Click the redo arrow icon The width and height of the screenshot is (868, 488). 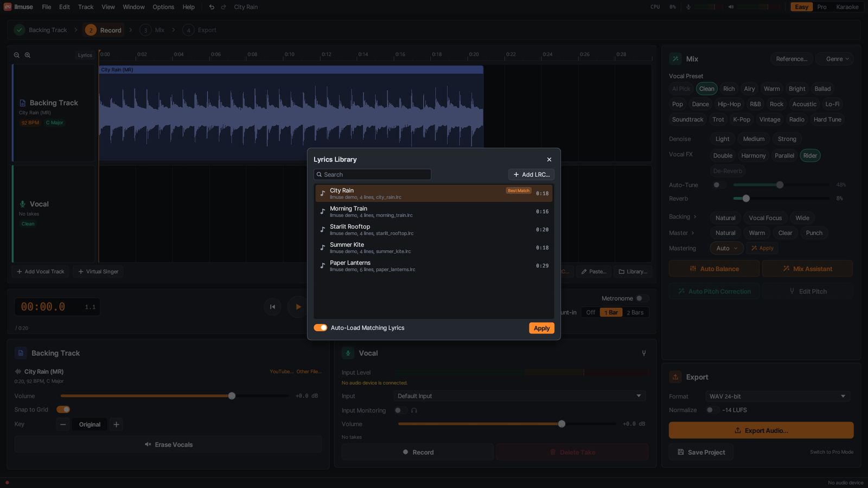pyautogui.click(x=224, y=7)
